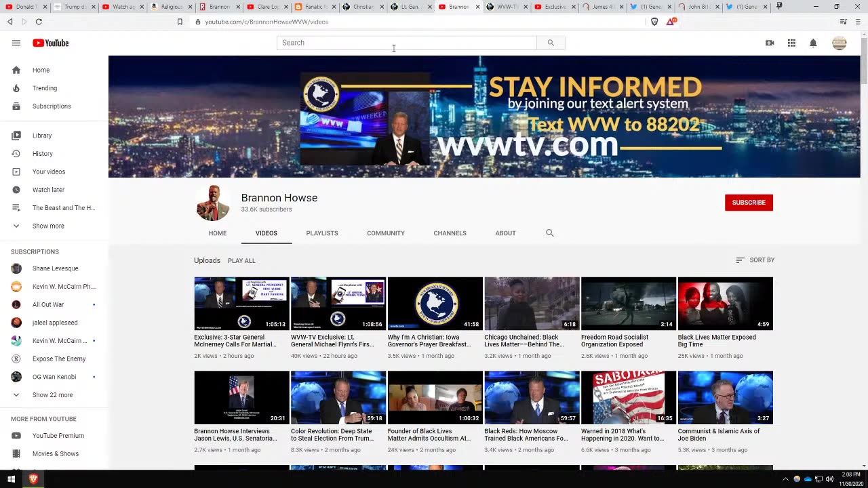868x488 pixels.
Task: Open the Lt. General Michael Flynn video thumbnail
Action: pos(338,304)
